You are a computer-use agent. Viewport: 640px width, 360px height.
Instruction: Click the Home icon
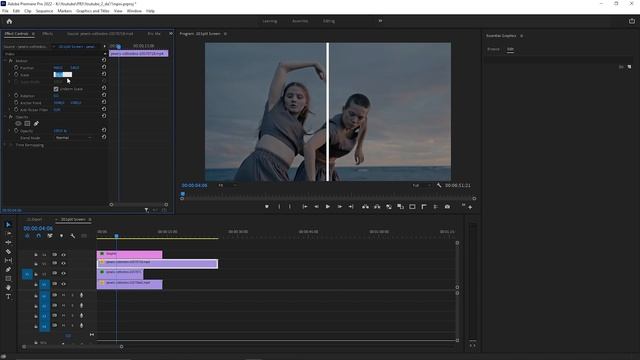point(9,21)
